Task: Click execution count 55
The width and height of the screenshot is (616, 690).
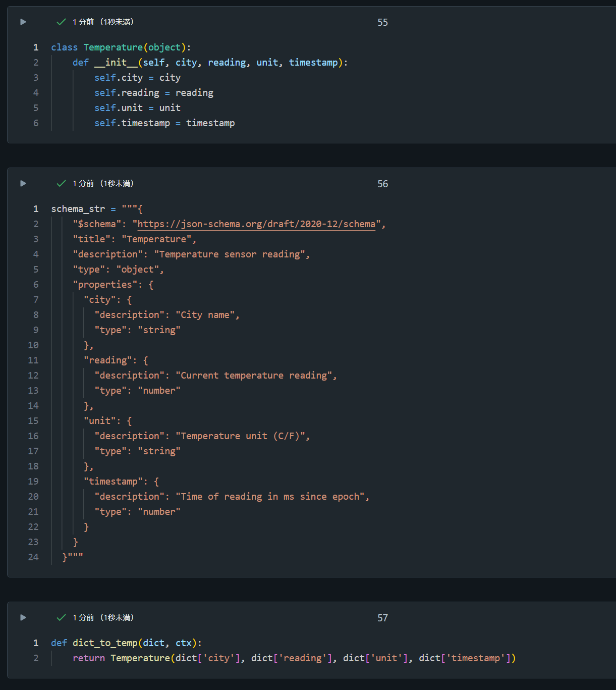Action: 383,22
